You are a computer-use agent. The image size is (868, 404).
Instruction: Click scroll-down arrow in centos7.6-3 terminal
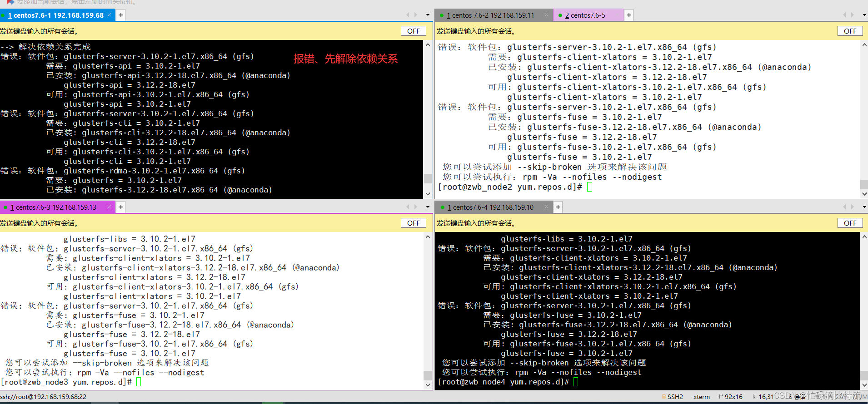[428, 385]
